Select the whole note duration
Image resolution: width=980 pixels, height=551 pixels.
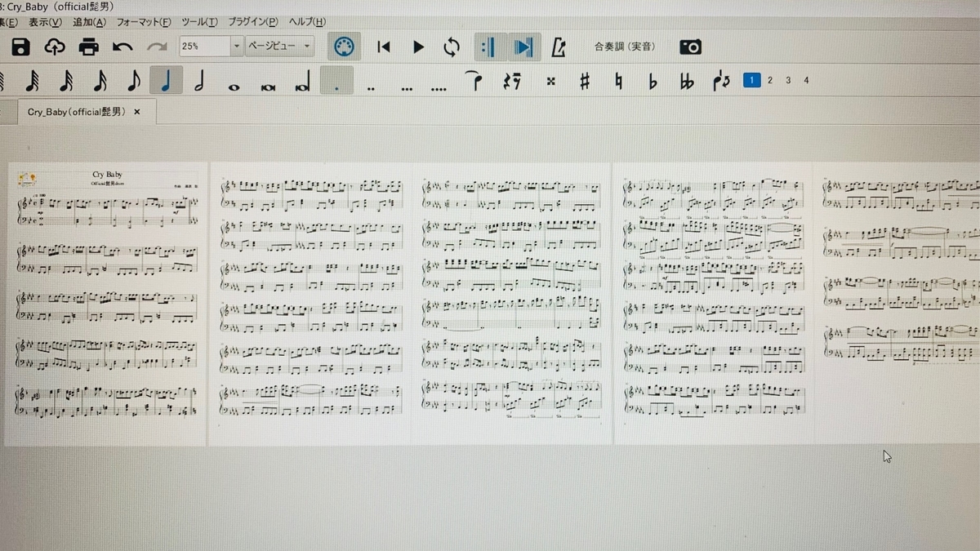point(234,86)
